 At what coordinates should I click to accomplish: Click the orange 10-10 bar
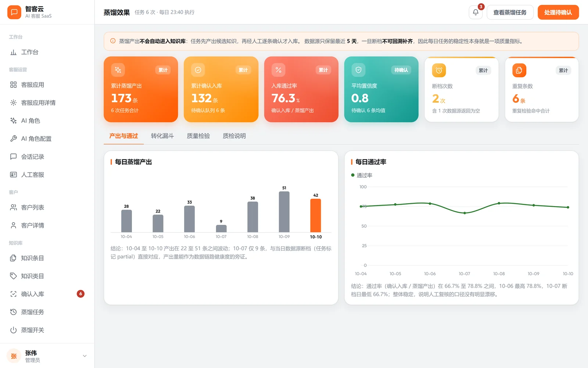(x=316, y=216)
